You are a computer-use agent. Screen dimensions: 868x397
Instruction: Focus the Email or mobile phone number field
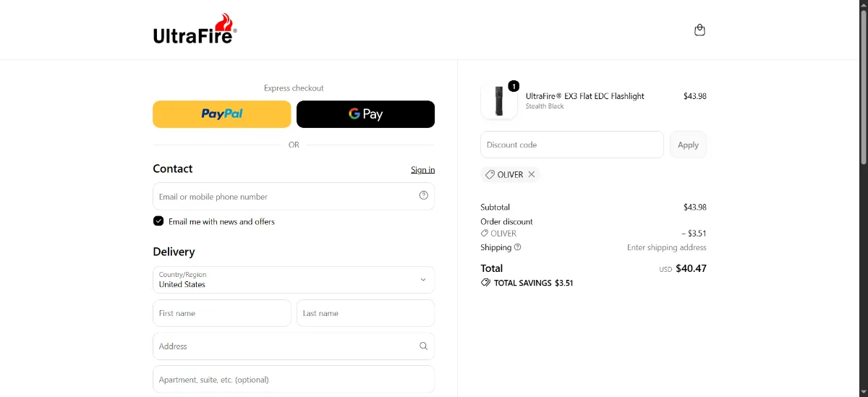[294, 196]
